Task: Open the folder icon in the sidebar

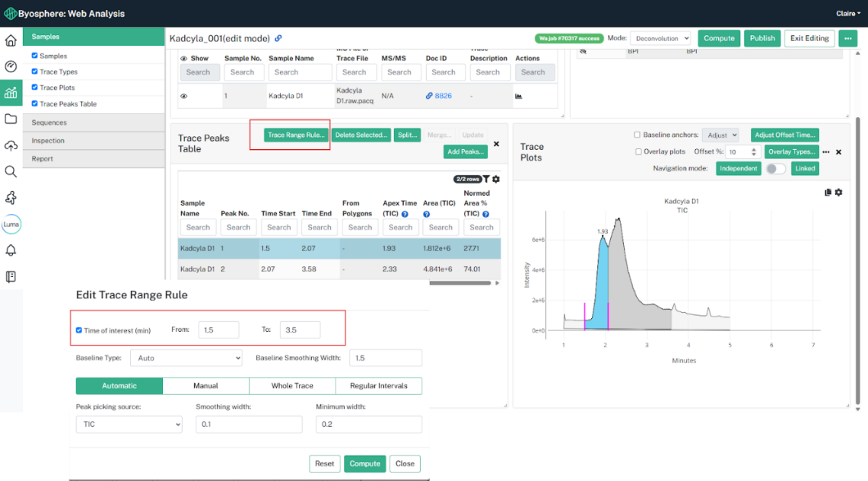Action: (x=11, y=119)
